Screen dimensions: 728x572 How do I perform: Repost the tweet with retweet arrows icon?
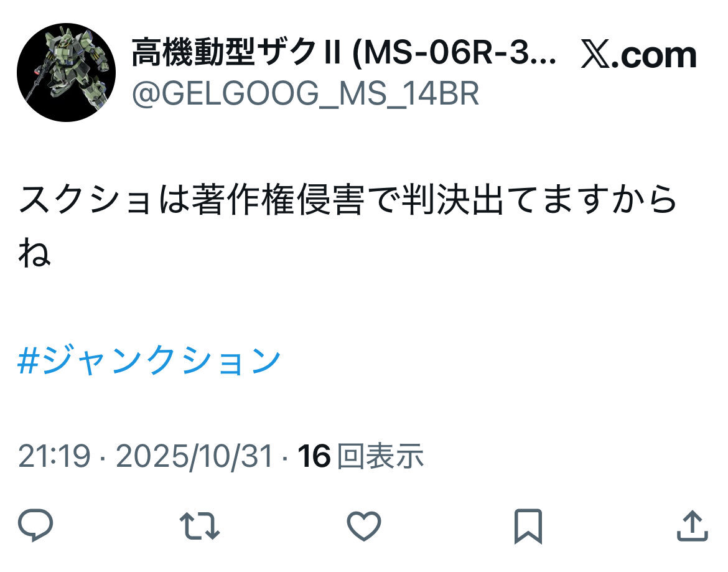(200, 525)
